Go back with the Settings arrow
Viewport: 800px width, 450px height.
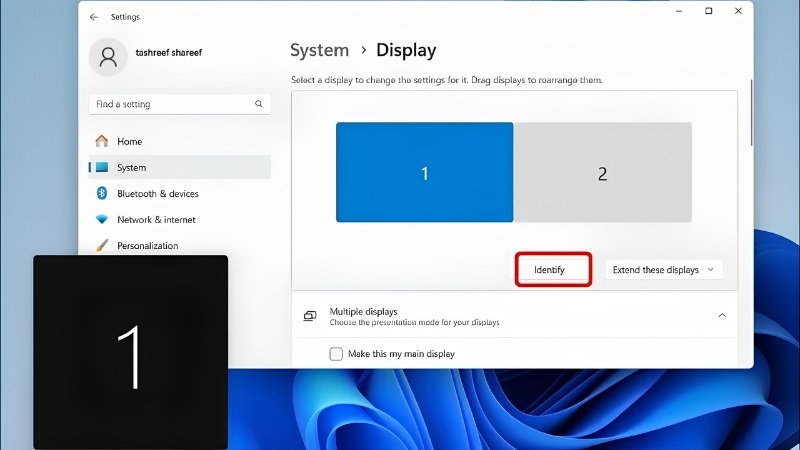[94, 17]
